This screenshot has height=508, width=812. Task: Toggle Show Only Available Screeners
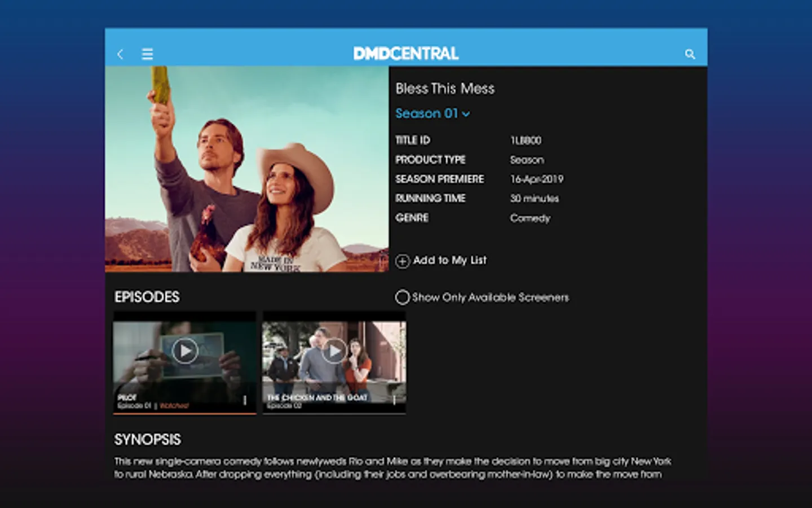coord(402,297)
